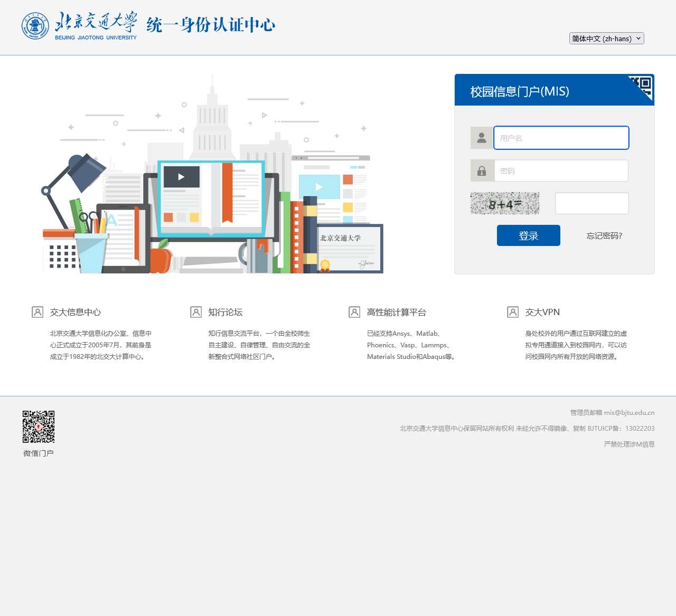Screen dimensions: 676x616
Task: Click the 交大VPN description paragraph
Action: click(x=576, y=345)
